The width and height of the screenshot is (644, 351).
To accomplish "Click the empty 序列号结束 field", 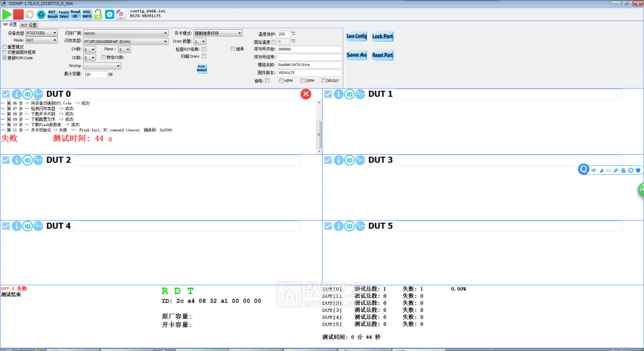I will pos(309,57).
